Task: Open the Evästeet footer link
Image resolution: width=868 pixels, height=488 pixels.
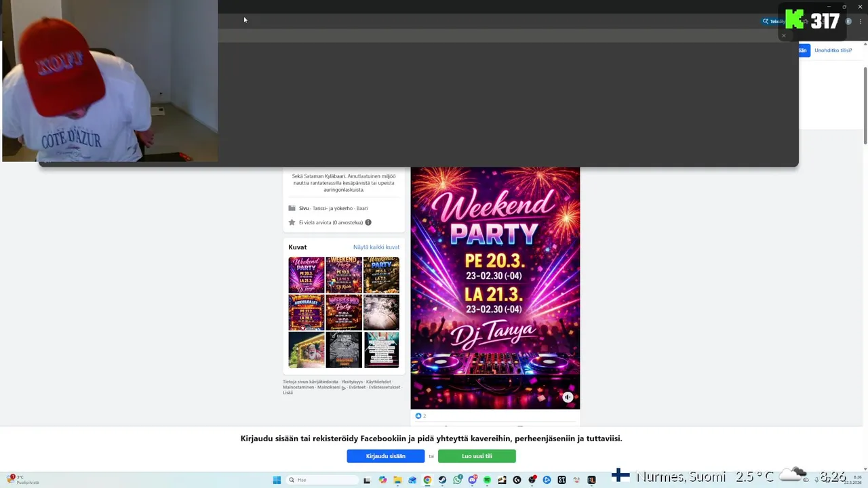Action: tap(357, 387)
